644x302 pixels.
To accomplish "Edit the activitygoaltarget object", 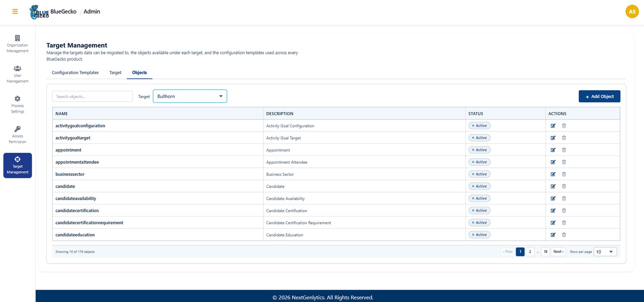I will pos(553,138).
